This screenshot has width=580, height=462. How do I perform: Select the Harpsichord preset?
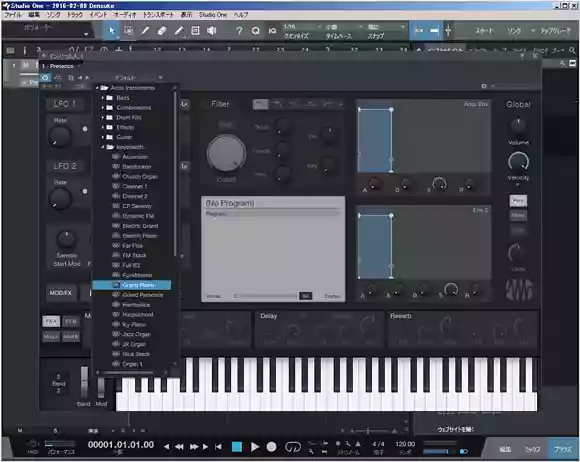(138, 315)
